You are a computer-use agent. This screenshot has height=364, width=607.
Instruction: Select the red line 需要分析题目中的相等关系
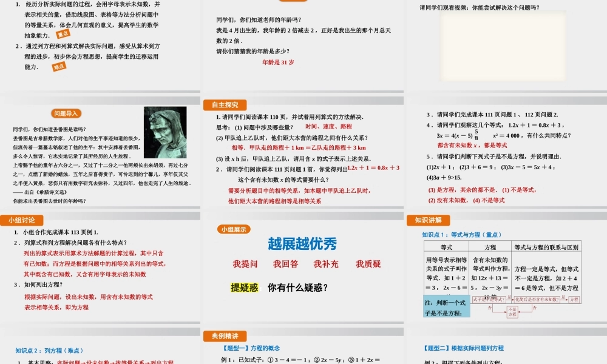click(x=299, y=190)
